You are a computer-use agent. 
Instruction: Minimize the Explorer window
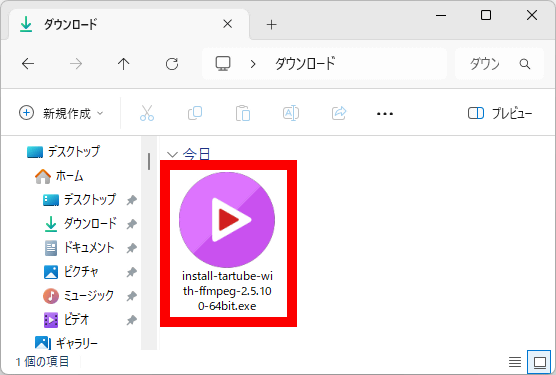[x=441, y=15]
